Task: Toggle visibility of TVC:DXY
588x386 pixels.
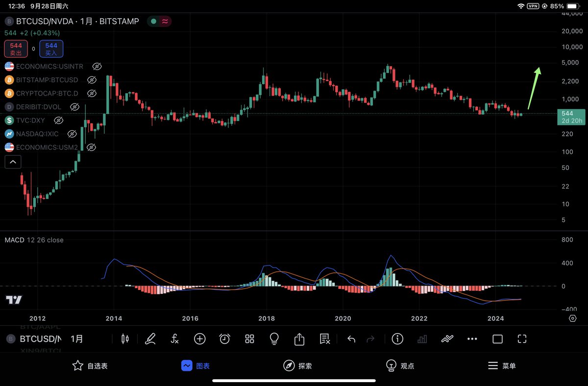Action: tap(58, 120)
